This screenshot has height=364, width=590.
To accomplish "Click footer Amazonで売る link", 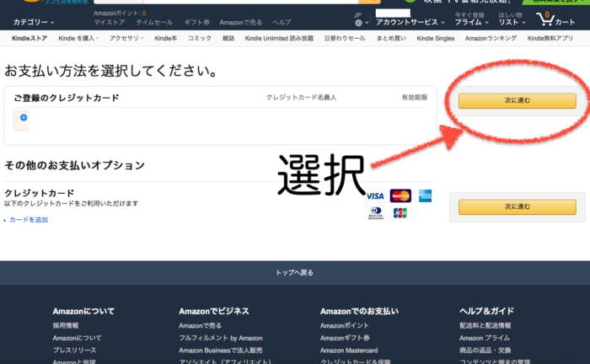I will (201, 325).
